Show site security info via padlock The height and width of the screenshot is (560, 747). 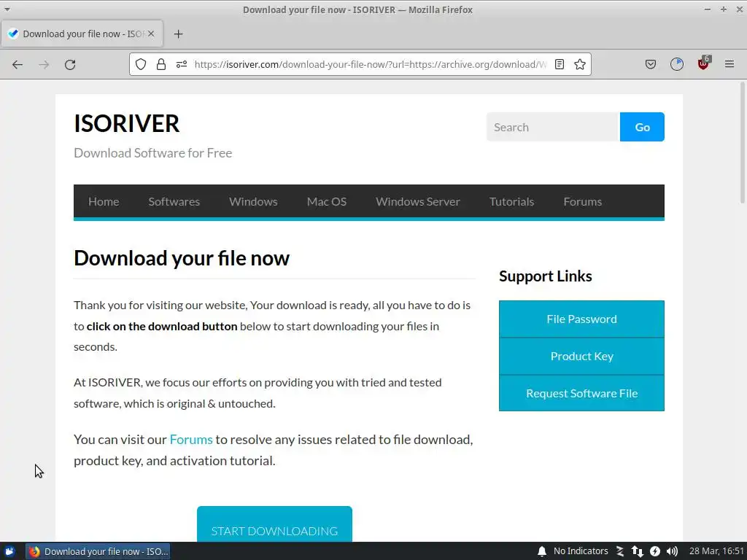click(161, 64)
